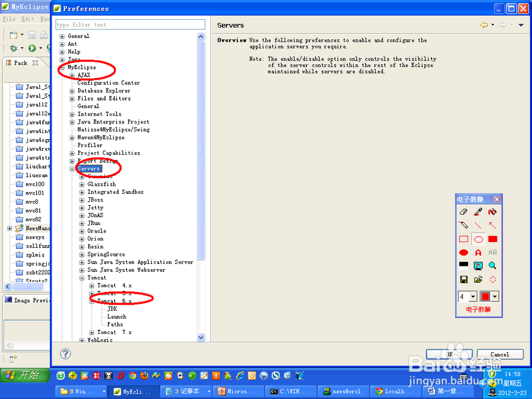Viewport: 532px width, 399px height.
Task: Open the File menu in MyEclipse
Action: pyautogui.click(x=9, y=19)
